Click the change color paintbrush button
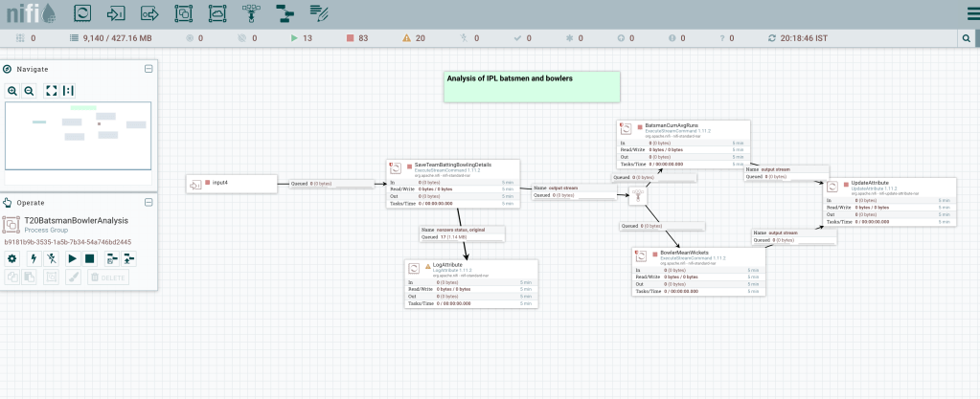This screenshot has width=980, height=399. (x=70, y=277)
